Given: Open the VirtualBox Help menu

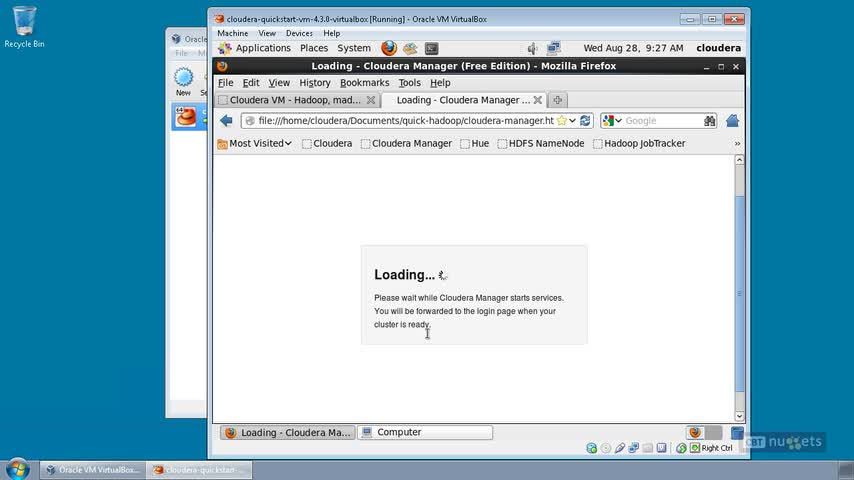Looking at the screenshot, I should click(331, 33).
